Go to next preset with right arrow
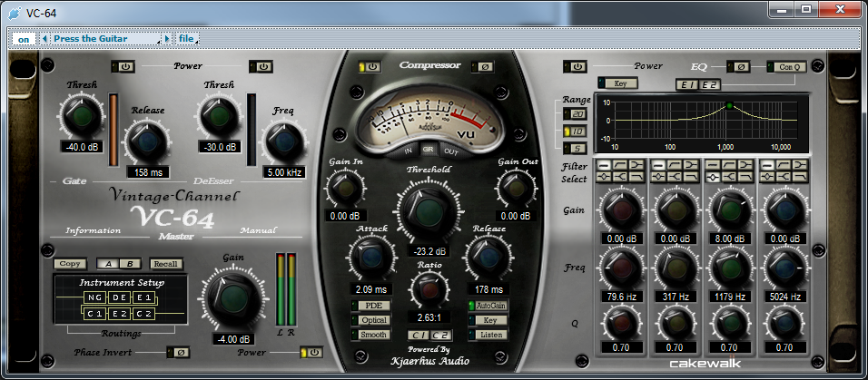Viewport: 868px width, 380px height. (167, 39)
